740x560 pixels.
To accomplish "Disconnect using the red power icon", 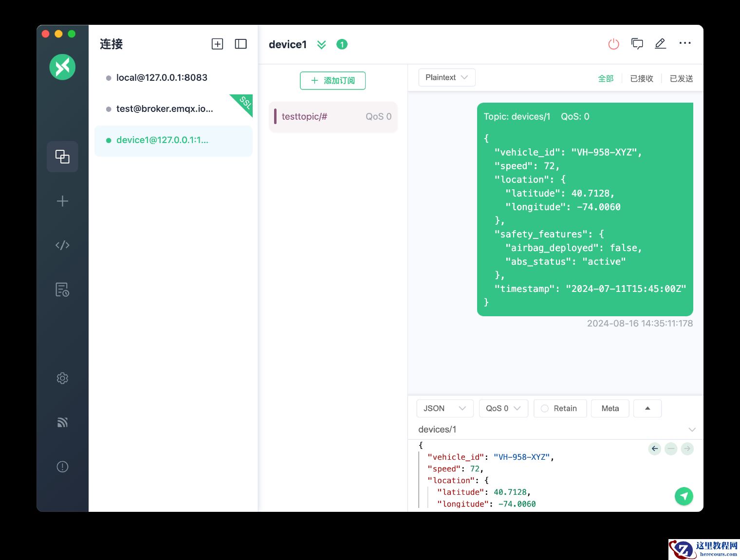I will (613, 44).
